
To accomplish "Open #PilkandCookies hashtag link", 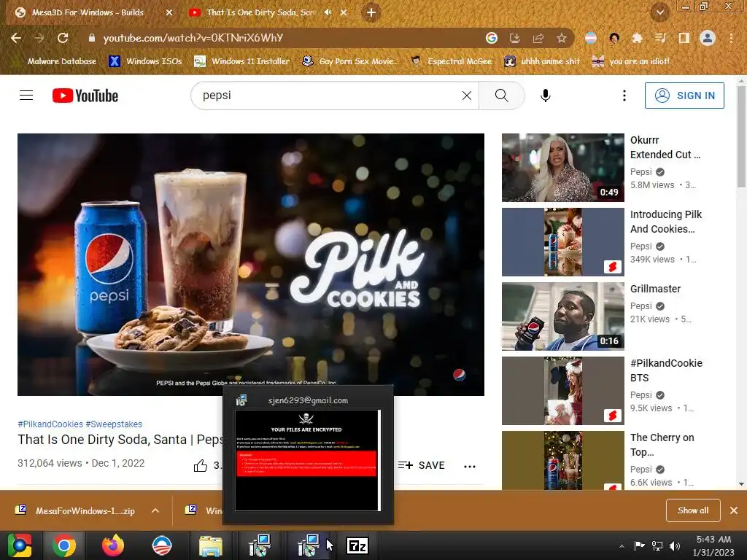I will [x=50, y=424].
